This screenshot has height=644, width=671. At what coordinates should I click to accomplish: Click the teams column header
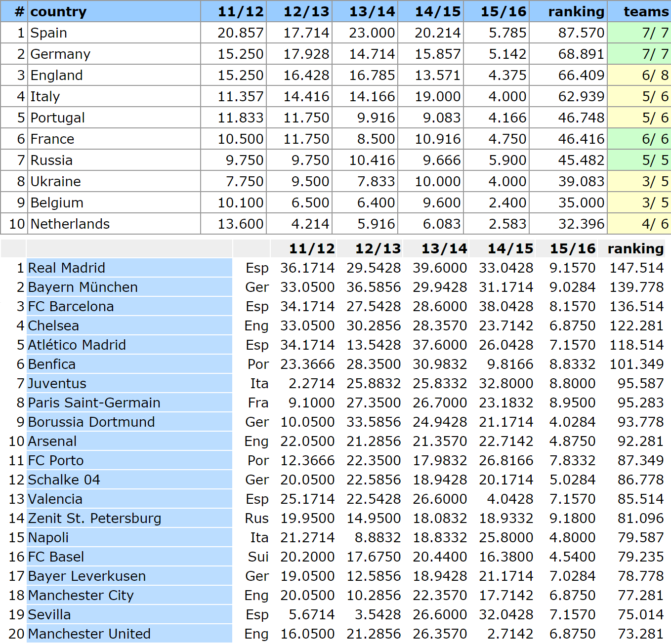tap(646, 11)
